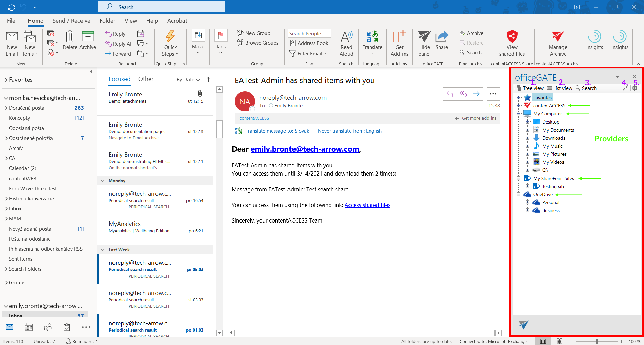The width and height of the screenshot is (644, 345).
Task: Switch to the Other inbox view
Action: click(146, 79)
